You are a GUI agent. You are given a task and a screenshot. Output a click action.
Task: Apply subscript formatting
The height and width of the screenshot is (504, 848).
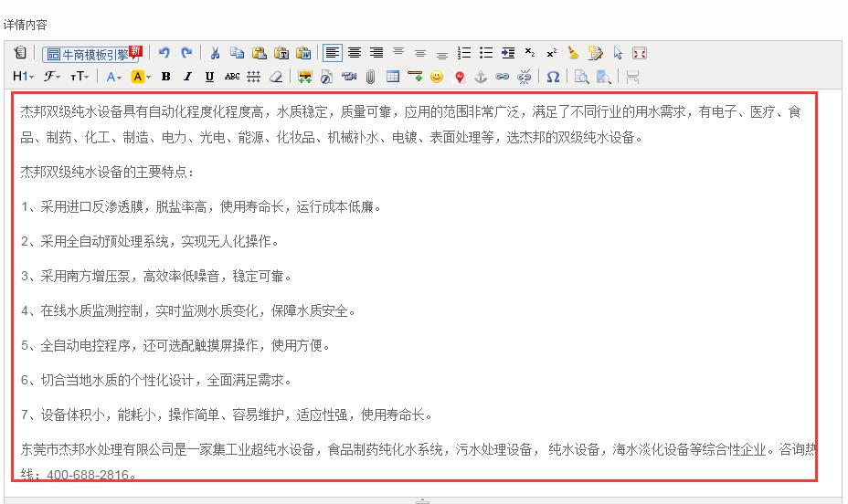(529, 53)
